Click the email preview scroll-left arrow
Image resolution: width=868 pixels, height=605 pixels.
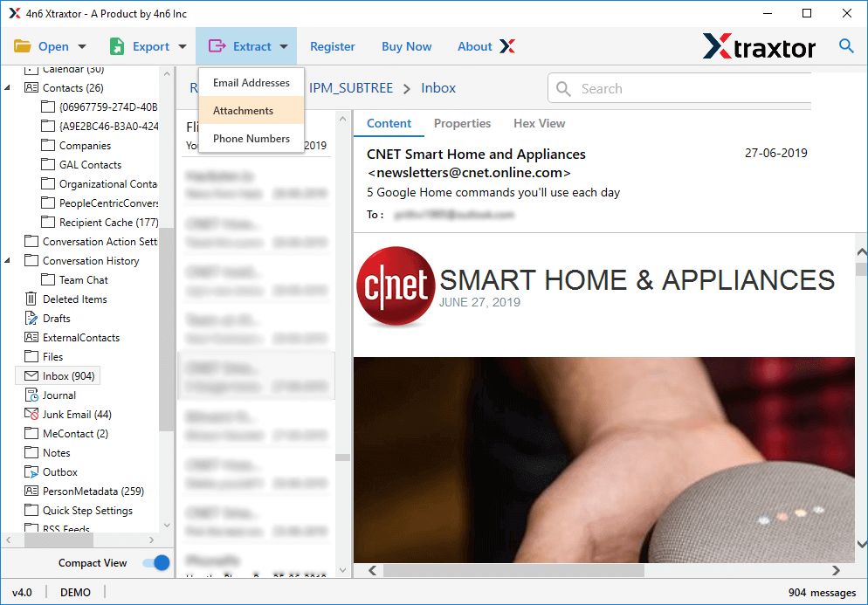coord(373,570)
